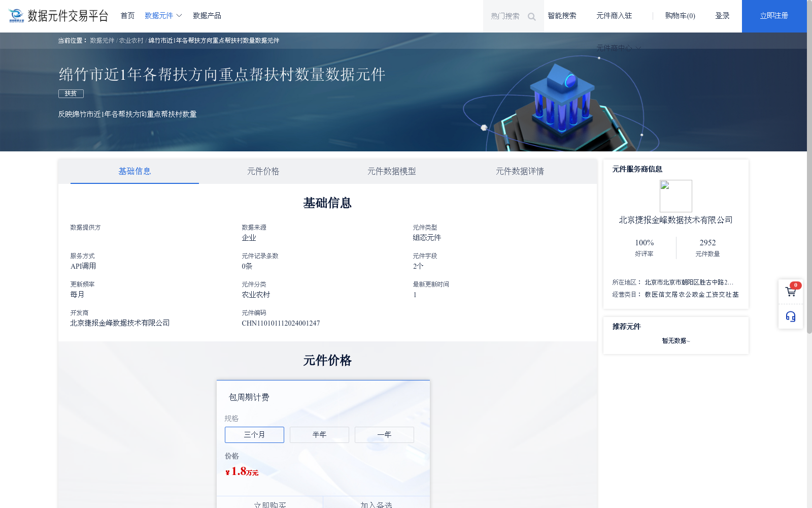Click the headset customer service icon
812x508 pixels.
[x=790, y=316]
